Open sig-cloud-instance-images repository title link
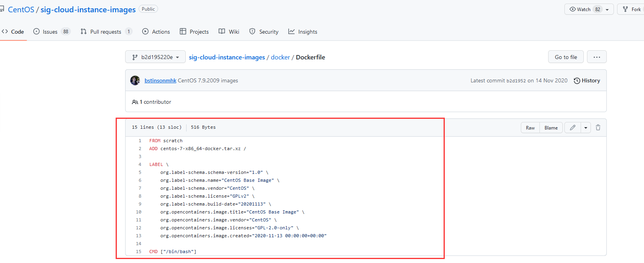The height and width of the screenshot is (263, 644). coord(88,10)
